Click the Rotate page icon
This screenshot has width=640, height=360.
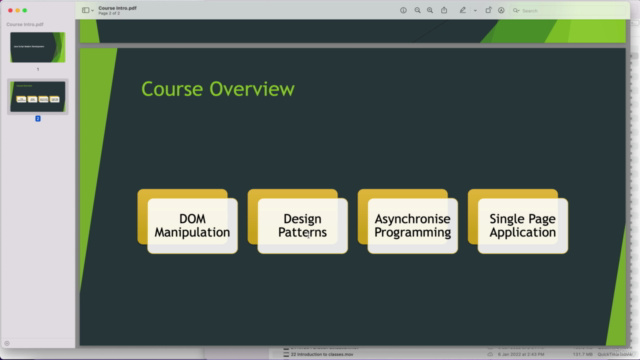488,10
